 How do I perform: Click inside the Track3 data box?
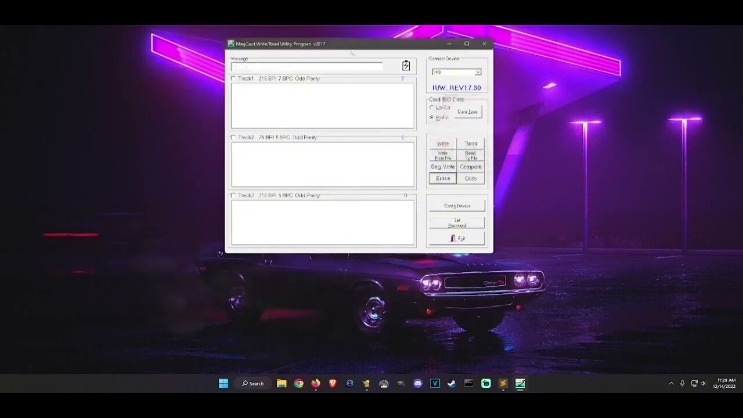(x=323, y=222)
